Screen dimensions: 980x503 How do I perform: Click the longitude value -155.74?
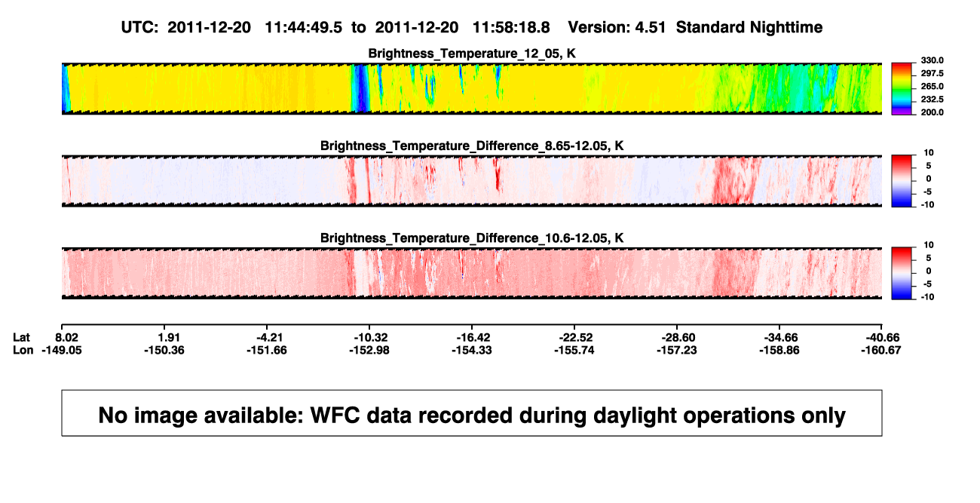point(574,350)
